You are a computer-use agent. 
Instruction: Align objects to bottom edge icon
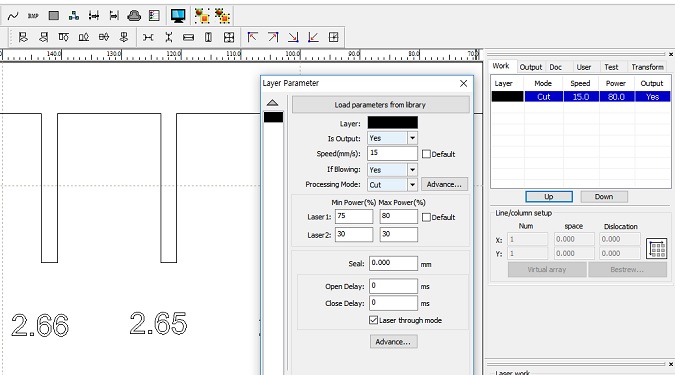[84, 37]
